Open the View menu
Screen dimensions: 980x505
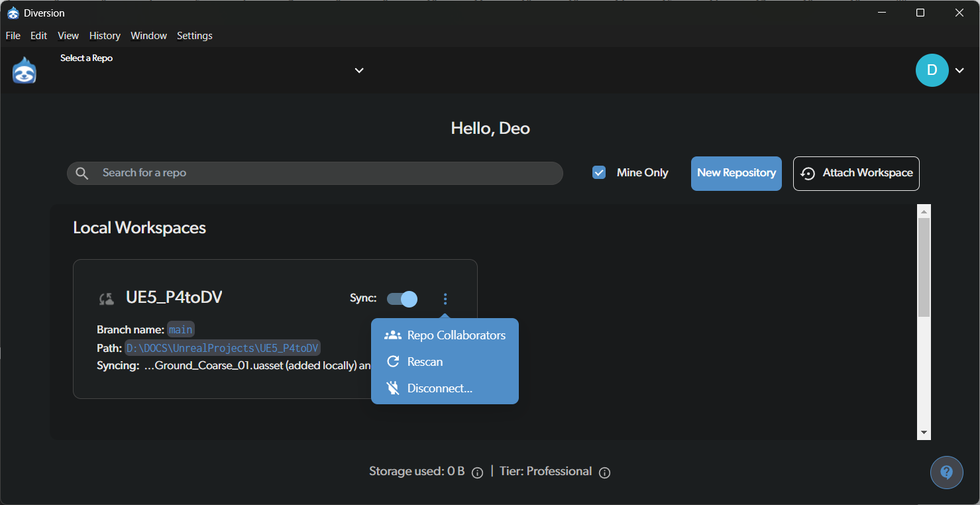coord(68,36)
